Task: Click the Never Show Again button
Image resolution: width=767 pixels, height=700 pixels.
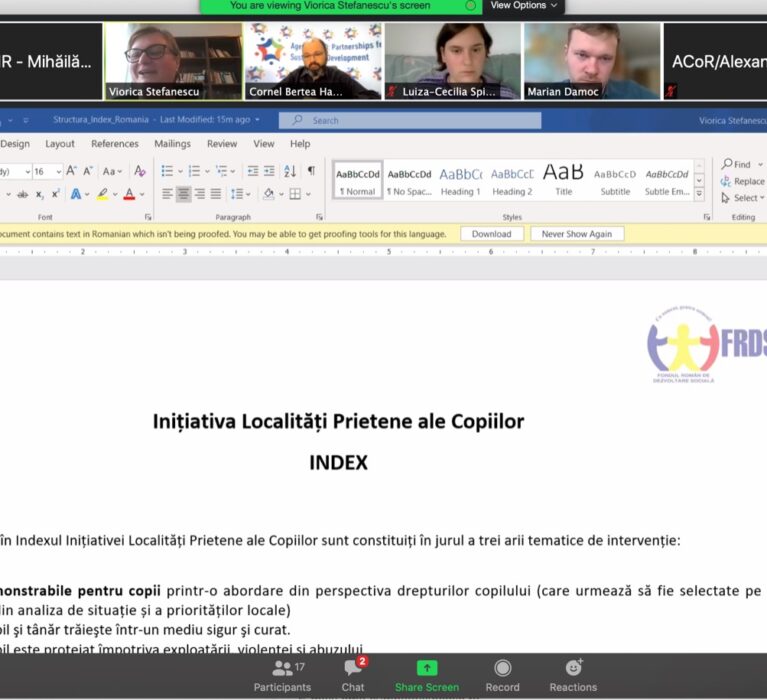Action: 577,234
